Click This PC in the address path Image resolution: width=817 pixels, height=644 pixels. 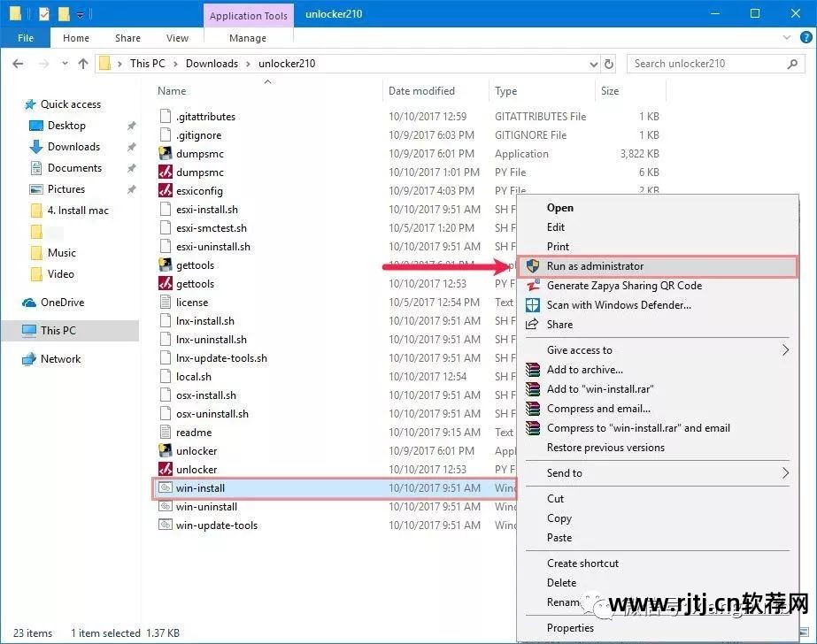[x=148, y=64]
